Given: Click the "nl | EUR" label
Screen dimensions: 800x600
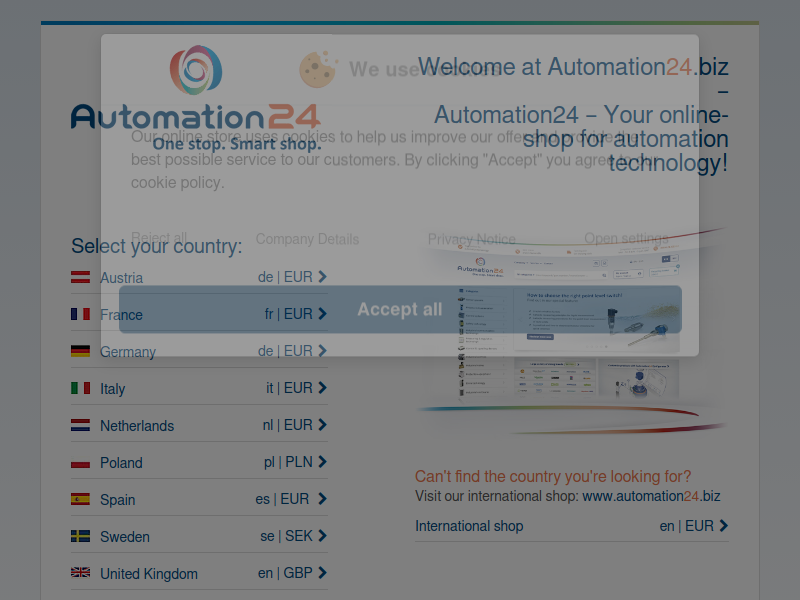Looking at the screenshot, I should point(287,424).
